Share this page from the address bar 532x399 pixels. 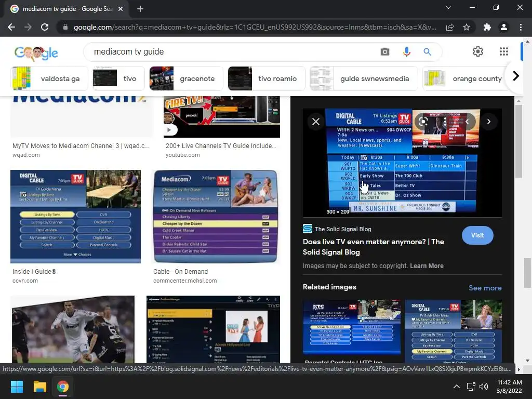coord(450,27)
